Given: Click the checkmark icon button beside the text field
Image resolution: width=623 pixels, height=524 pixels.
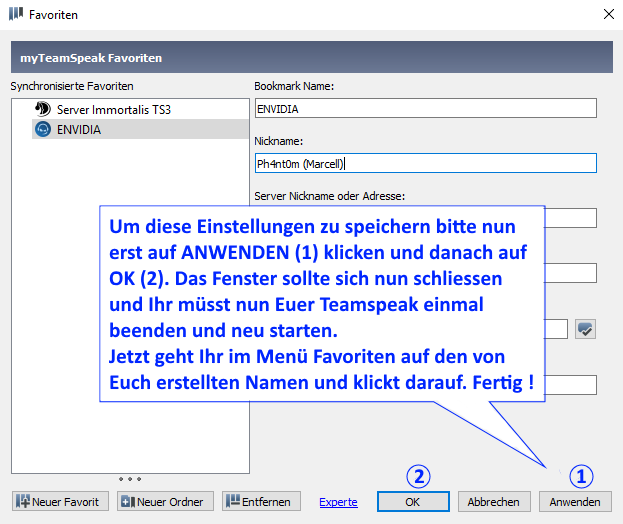Looking at the screenshot, I should (585, 328).
